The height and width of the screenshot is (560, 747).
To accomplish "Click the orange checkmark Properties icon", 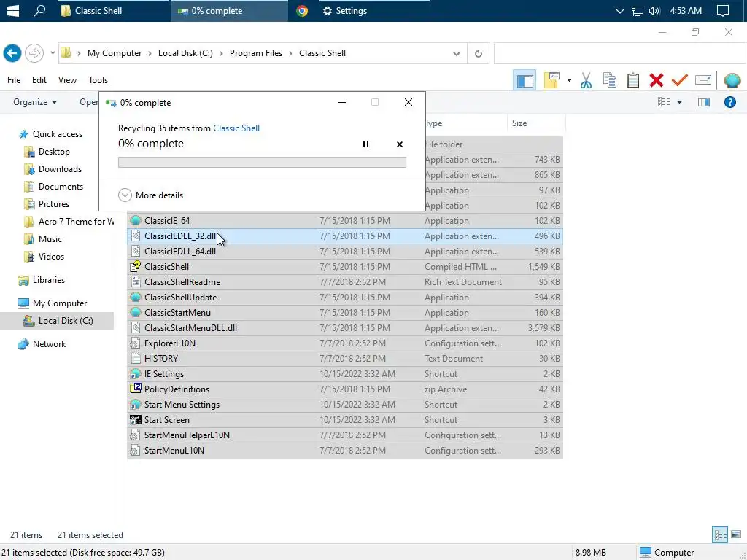I will (679, 80).
